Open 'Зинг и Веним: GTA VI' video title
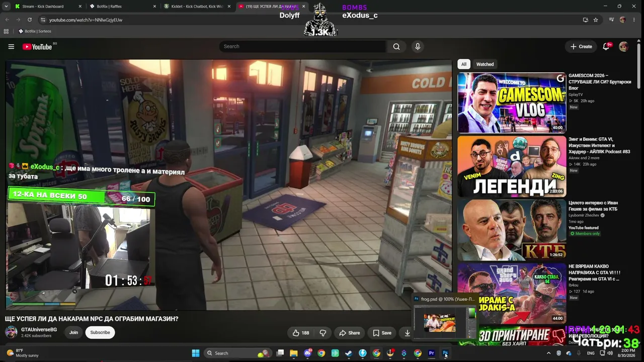 pos(599,145)
